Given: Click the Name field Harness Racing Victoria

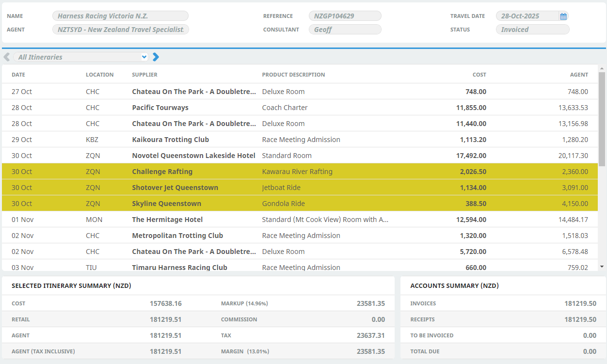Looking at the screenshot, I should [120, 16].
